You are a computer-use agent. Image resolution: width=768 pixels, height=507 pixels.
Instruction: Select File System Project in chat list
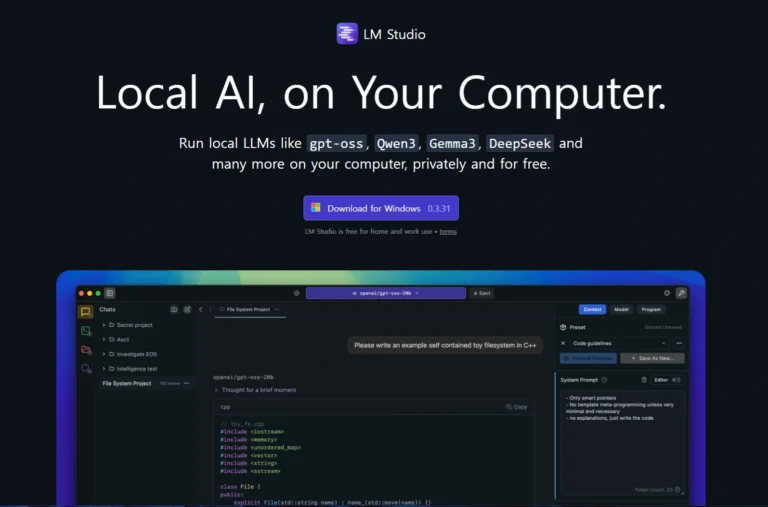pos(147,384)
